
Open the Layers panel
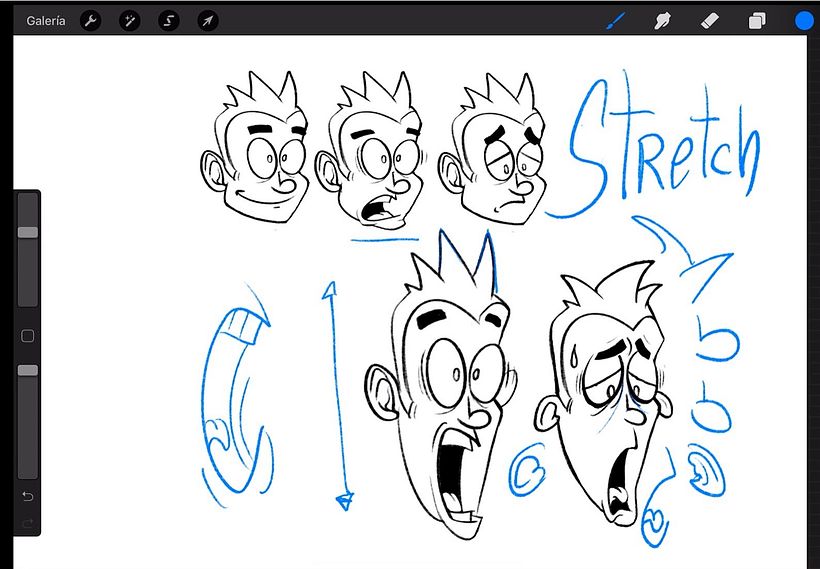pos(757,21)
